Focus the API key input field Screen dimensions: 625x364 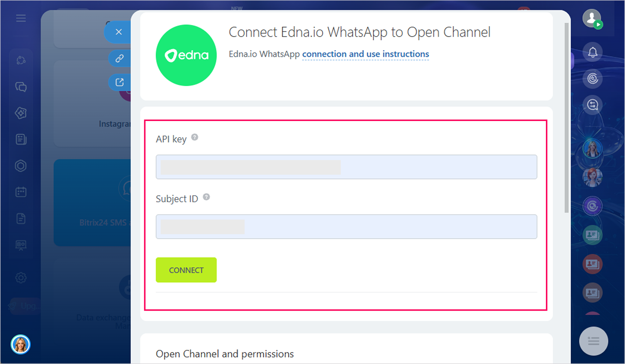346,167
